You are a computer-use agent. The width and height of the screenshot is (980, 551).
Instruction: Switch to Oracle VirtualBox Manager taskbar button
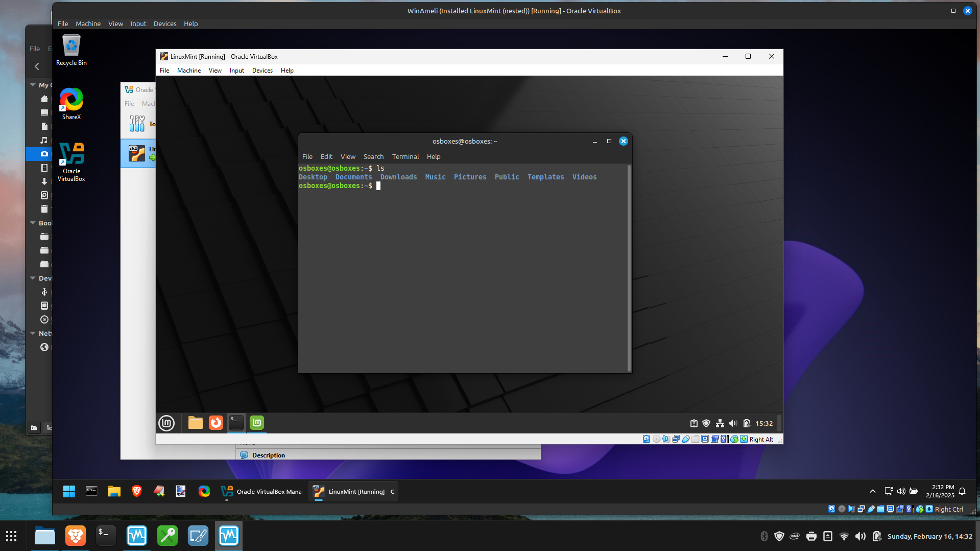261,492
